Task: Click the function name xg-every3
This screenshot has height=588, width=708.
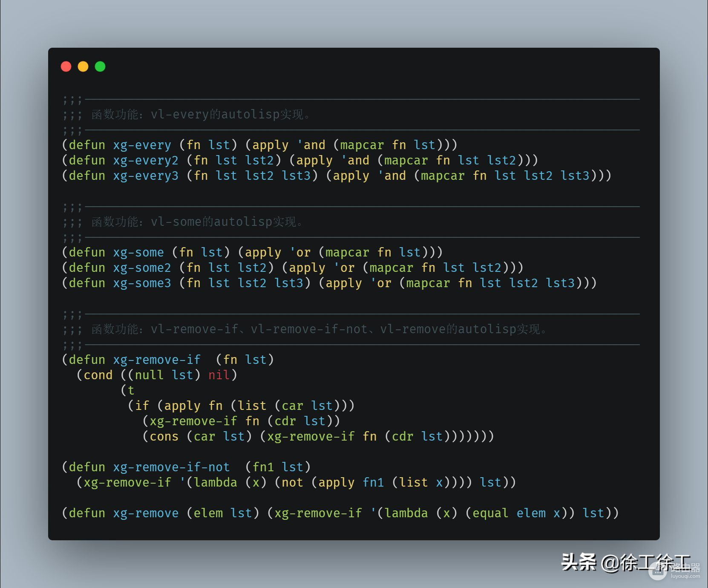Action: click(146, 176)
